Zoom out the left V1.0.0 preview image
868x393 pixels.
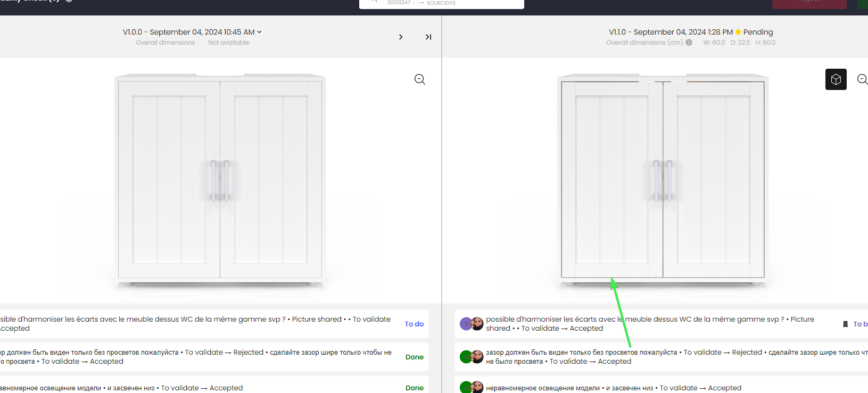[x=420, y=79]
